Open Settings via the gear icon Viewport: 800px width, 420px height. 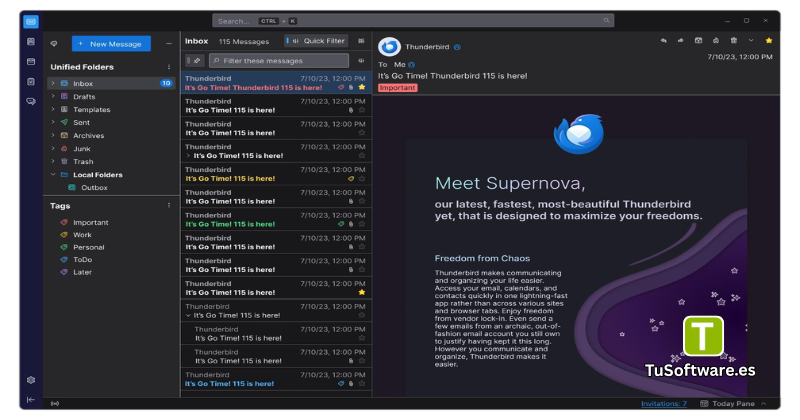[31, 380]
